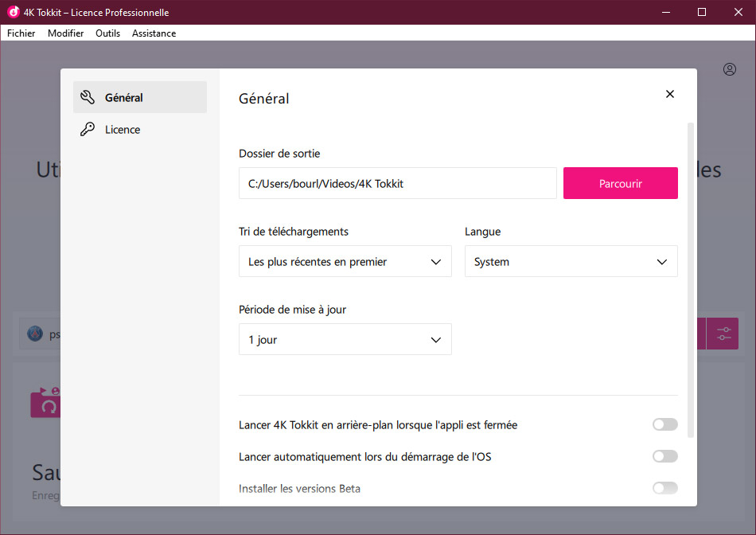This screenshot has height=535, width=756.
Task: Click the download settings sliders icon
Action: [x=723, y=334]
